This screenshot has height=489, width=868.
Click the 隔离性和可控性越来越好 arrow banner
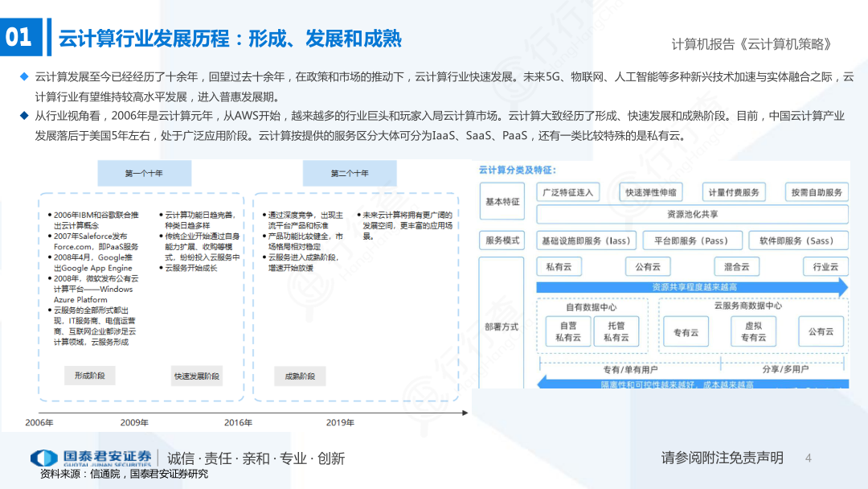693,383
